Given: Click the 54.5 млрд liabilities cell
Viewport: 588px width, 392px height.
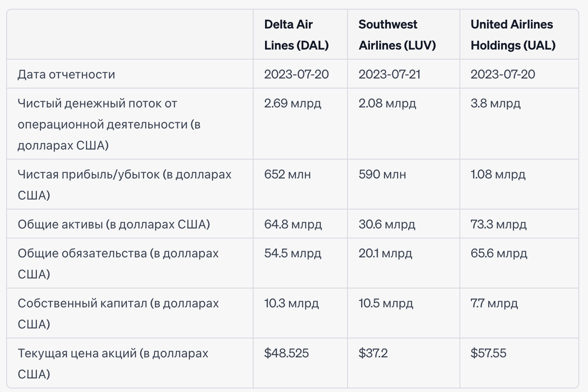Looking at the screenshot, I should point(293,254).
